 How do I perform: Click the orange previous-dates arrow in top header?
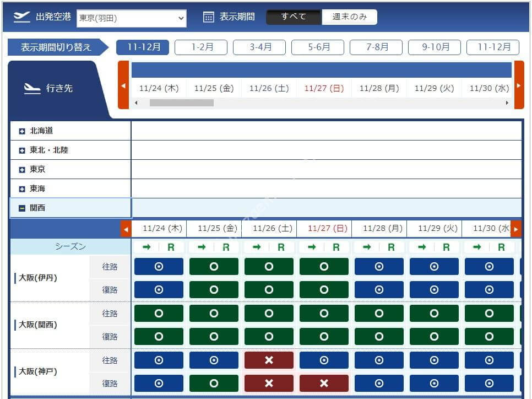123,85
